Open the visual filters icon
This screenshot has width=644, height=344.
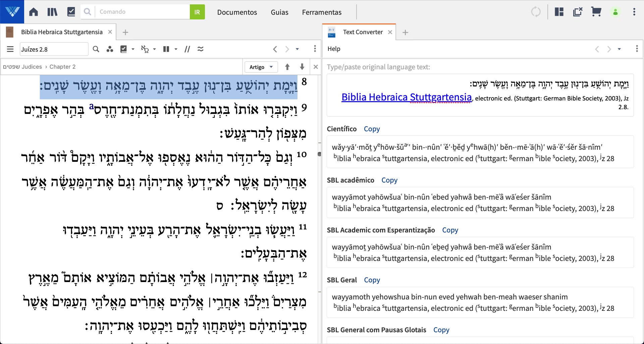110,49
